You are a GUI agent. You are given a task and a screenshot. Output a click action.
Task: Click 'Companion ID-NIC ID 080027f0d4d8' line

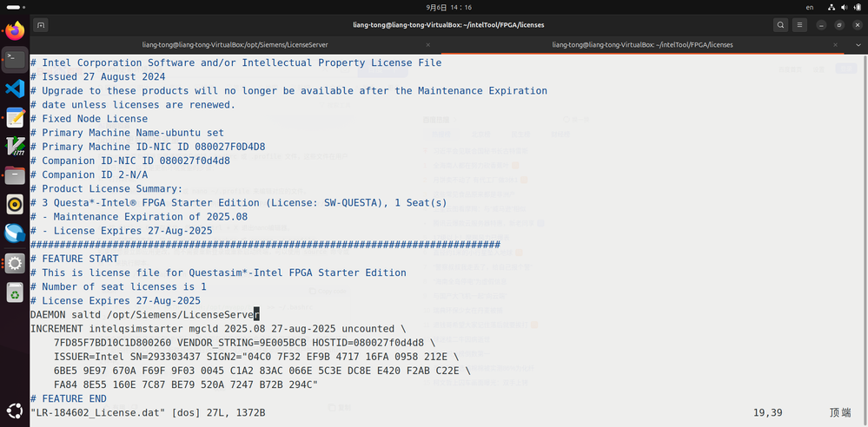click(x=129, y=161)
